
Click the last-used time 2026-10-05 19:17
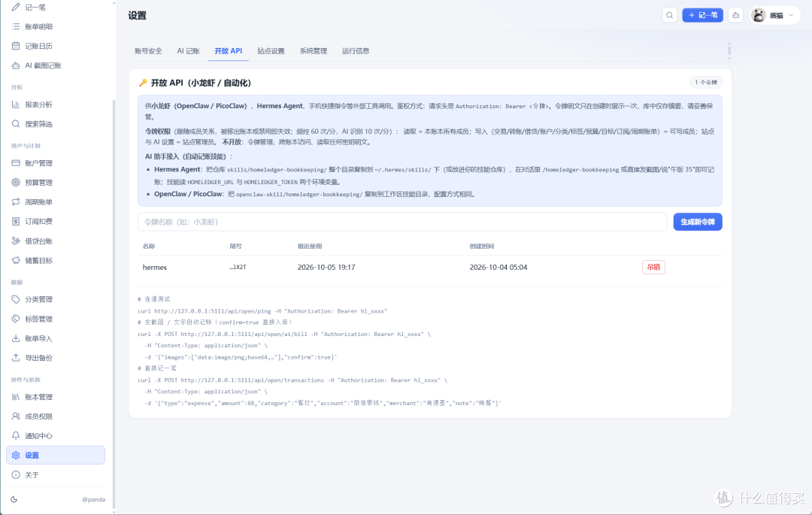coord(326,268)
